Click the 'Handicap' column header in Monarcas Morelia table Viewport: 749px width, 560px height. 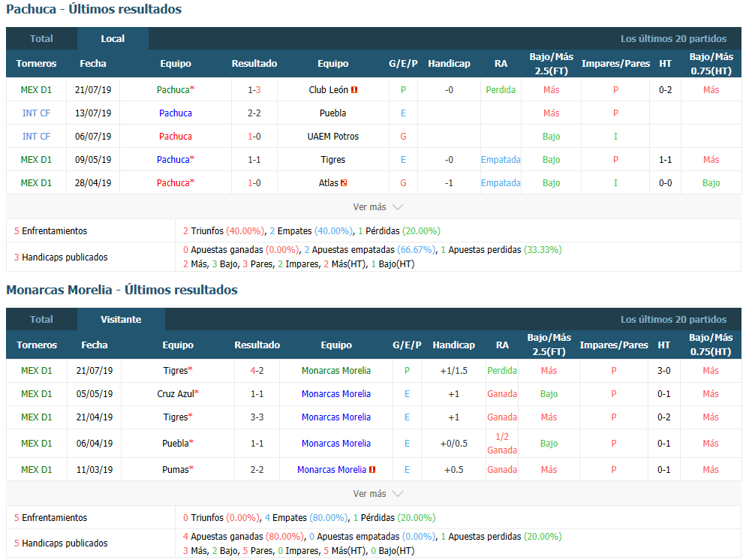tap(454, 345)
